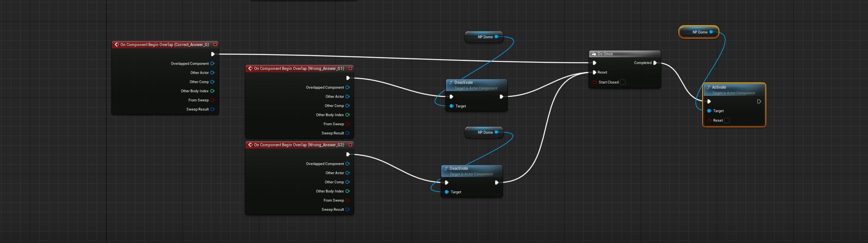868x243 pixels.
Task: Select the orange-highlighted NP Dome variable node
Action: point(699,32)
